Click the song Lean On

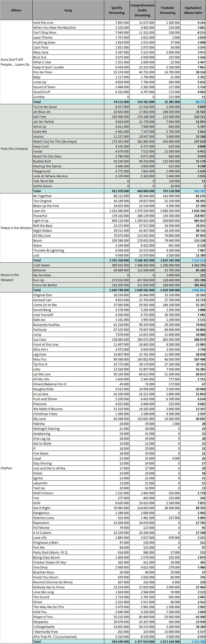(x=39, y=211)
